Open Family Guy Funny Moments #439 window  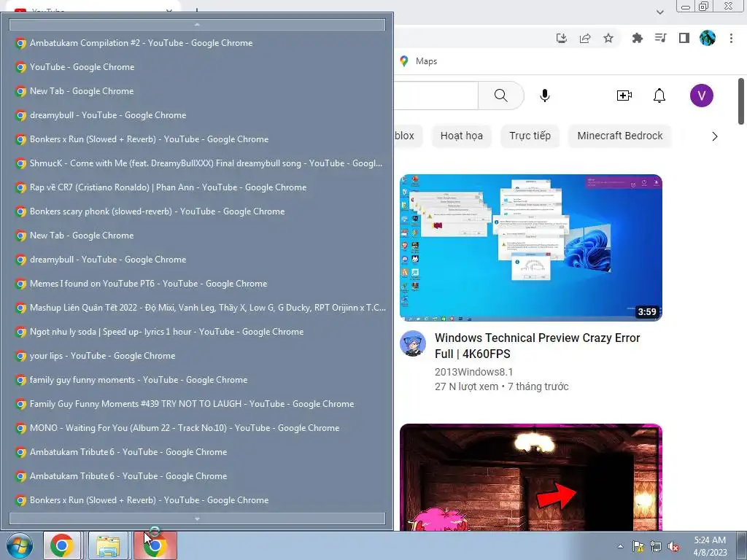click(197, 404)
